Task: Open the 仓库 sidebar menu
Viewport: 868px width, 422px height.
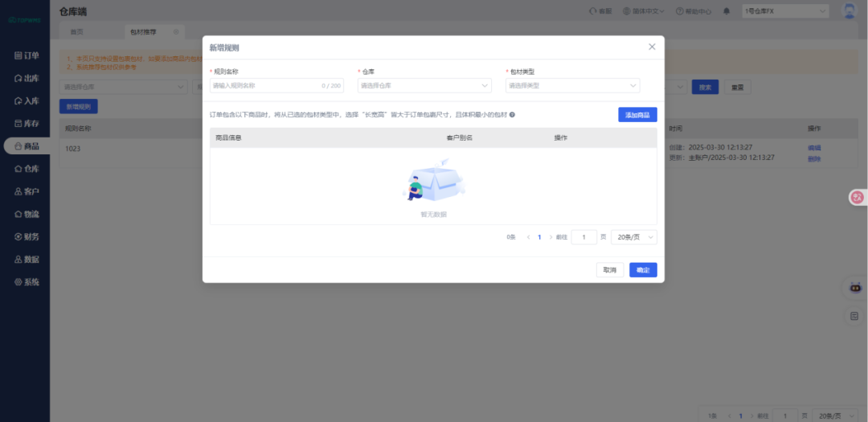Action: point(27,169)
